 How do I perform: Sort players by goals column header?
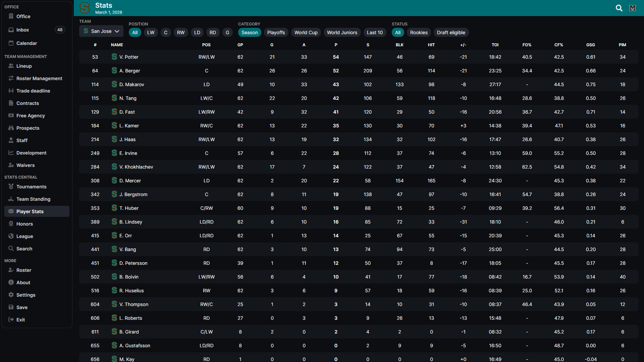click(x=272, y=45)
